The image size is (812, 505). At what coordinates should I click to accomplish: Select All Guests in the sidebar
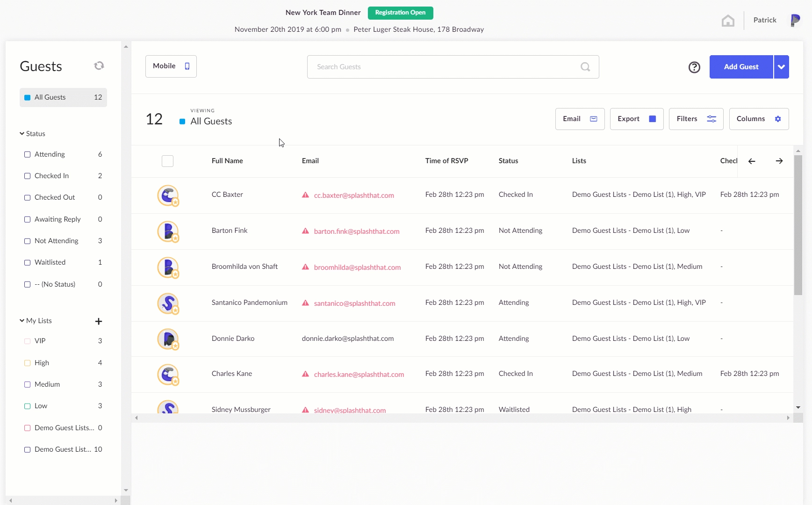pos(63,97)
